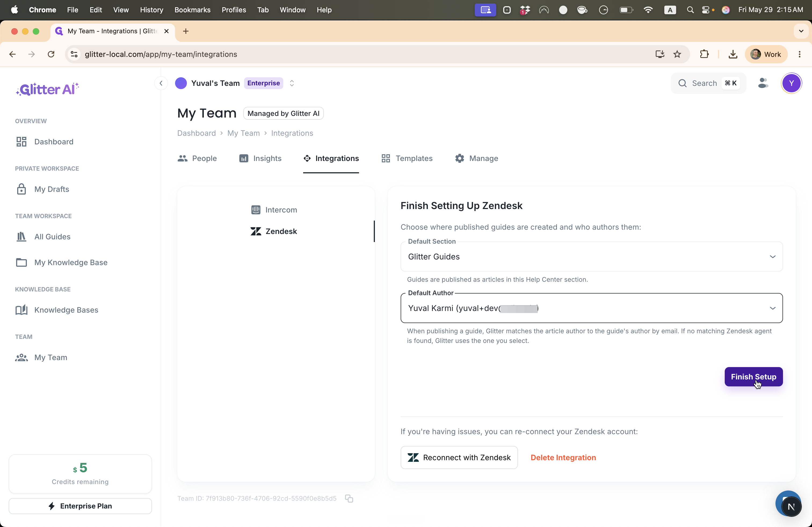Switch to the Insights tab

point(260,158)
